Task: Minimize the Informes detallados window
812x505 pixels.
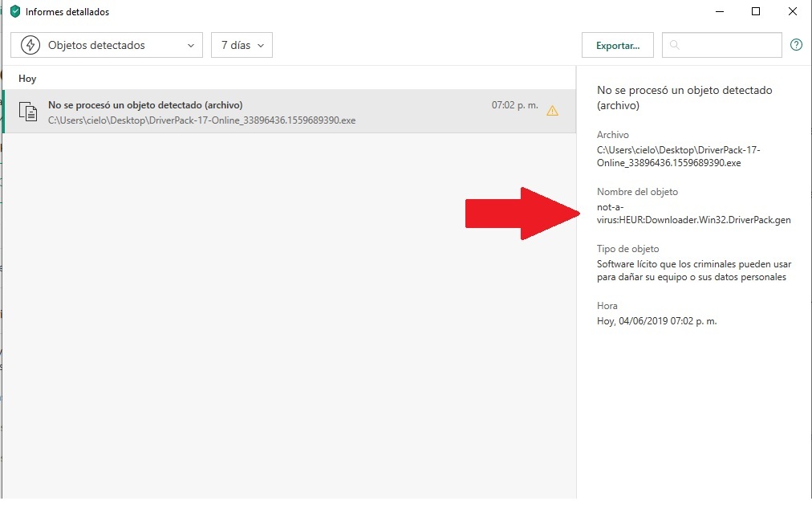Action: tap(719, 11)
